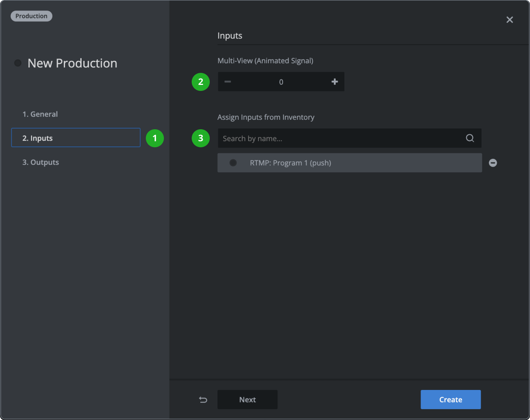Click the Inputs section heading
The image size is (530, 420).
230,35
